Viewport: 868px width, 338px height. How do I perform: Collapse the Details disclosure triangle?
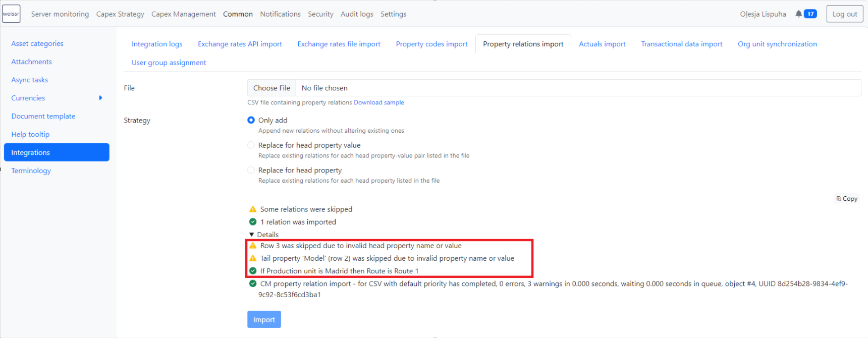point(252,235)
